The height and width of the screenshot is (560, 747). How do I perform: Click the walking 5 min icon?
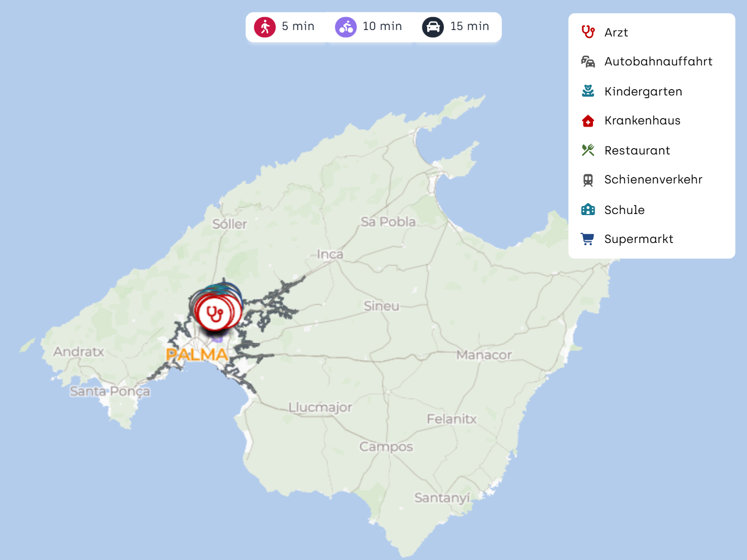click(265, 27)
